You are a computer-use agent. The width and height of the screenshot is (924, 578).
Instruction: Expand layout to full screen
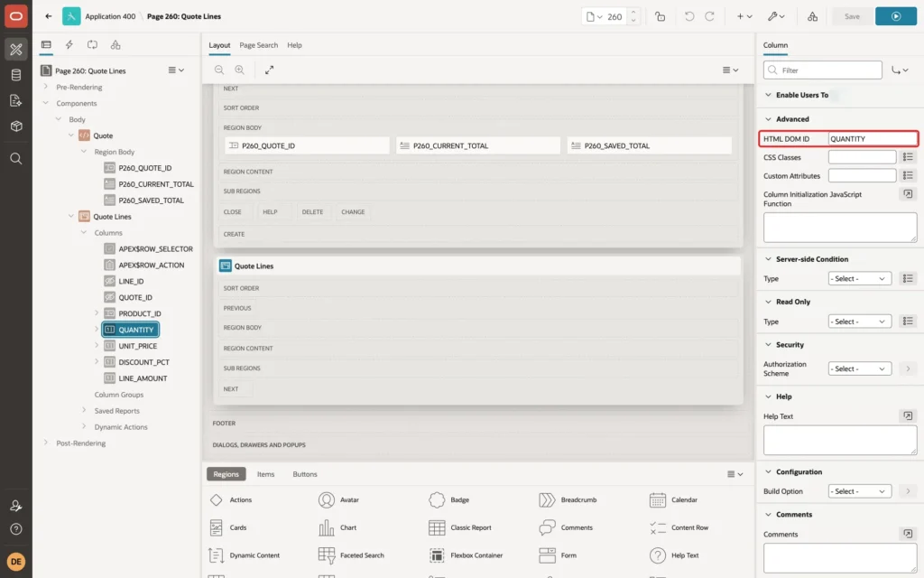pos(269,70)
